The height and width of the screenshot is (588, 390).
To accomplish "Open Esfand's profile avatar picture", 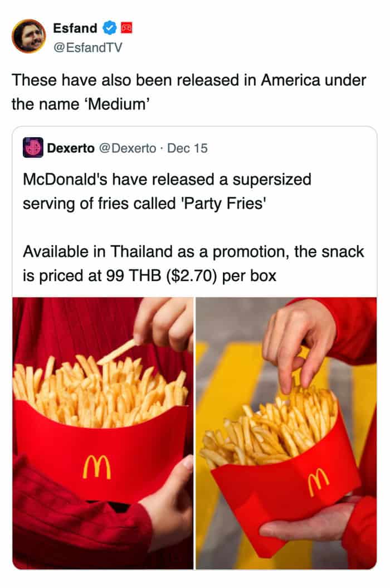I will (x=28, y=36).
